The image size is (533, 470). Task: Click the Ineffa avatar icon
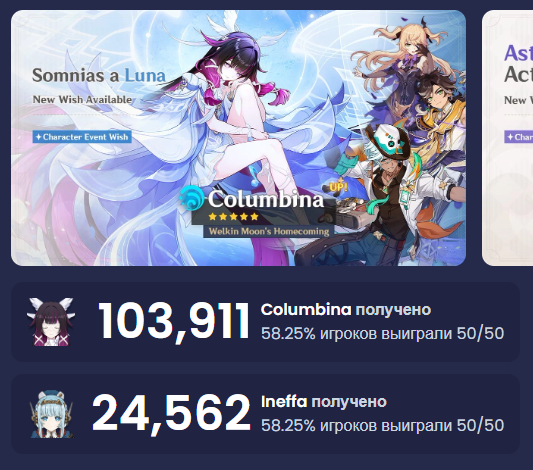coord(51,414)
